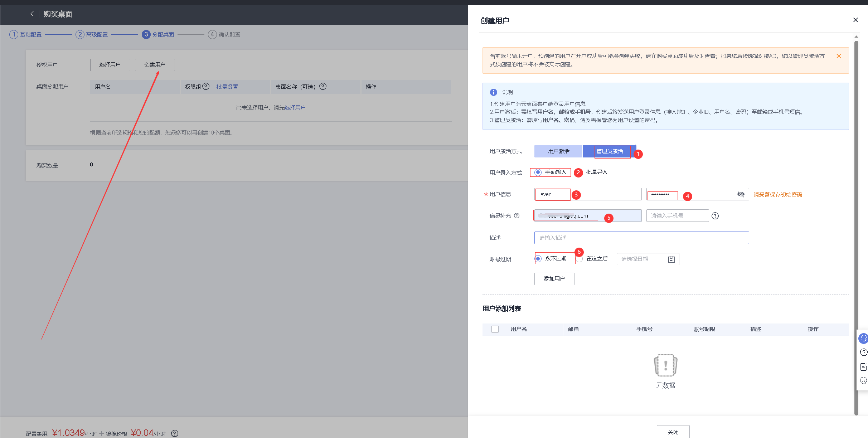Image resolution: width=868 pixels, height=438 pixels.
Task: Click the 批量设置 link
Action: [x=227, y=87]
